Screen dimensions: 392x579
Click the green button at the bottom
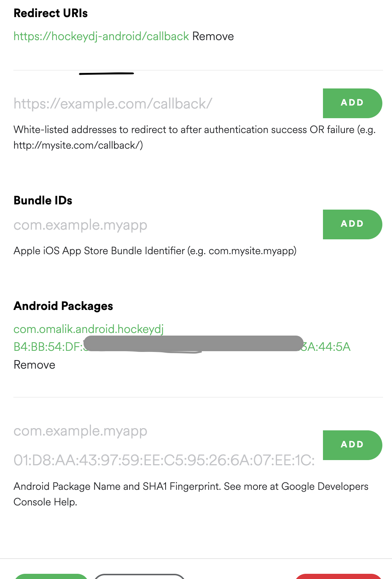51,577
